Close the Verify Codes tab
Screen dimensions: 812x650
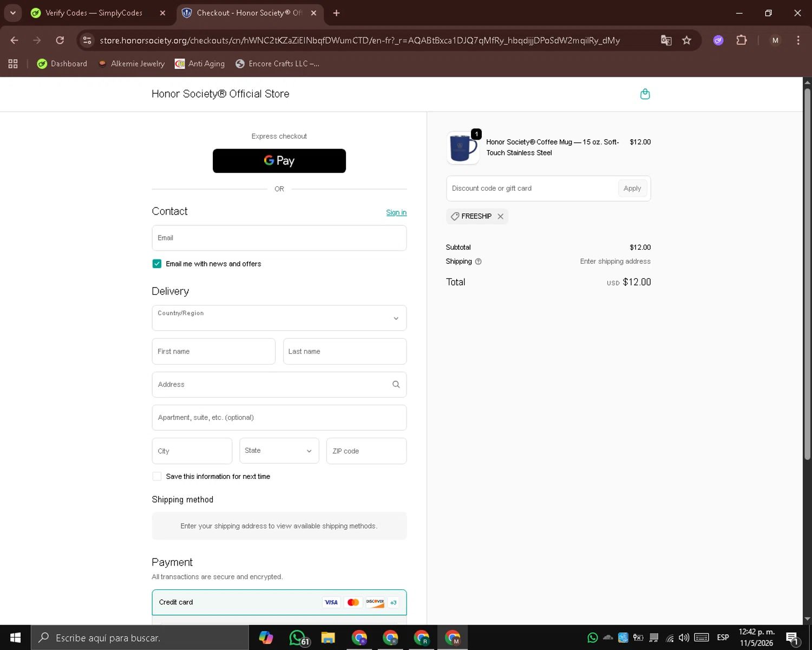[162, 13]
